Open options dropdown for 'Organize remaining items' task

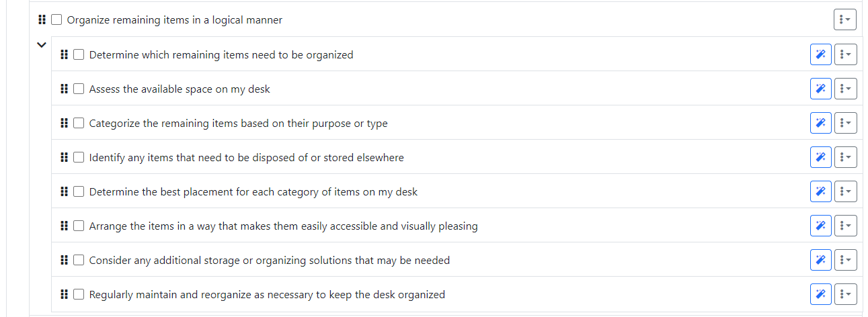click(x=845, y=19)
